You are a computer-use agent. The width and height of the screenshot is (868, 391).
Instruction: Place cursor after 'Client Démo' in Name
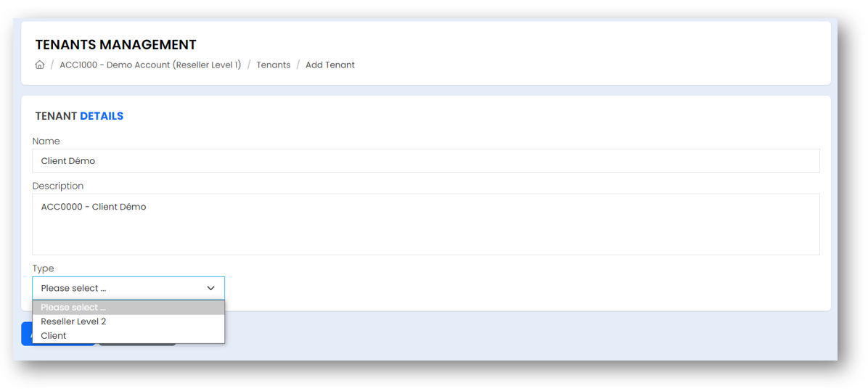click(x=97, y=161)
